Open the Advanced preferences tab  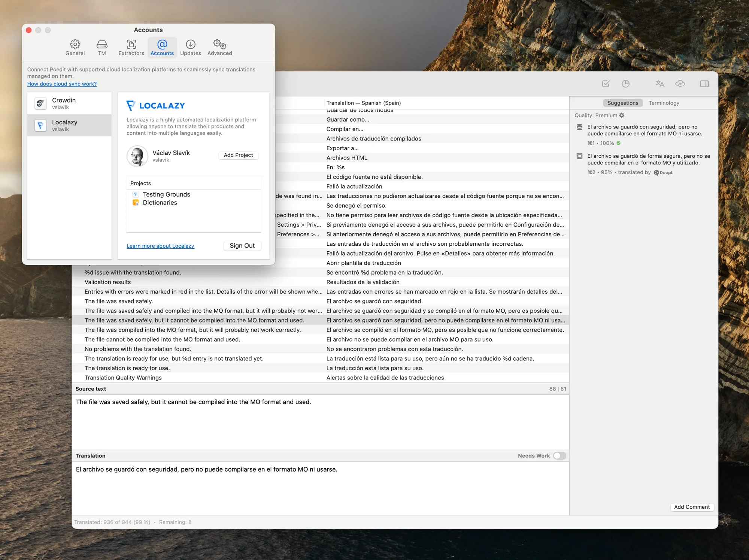point(219,48)
